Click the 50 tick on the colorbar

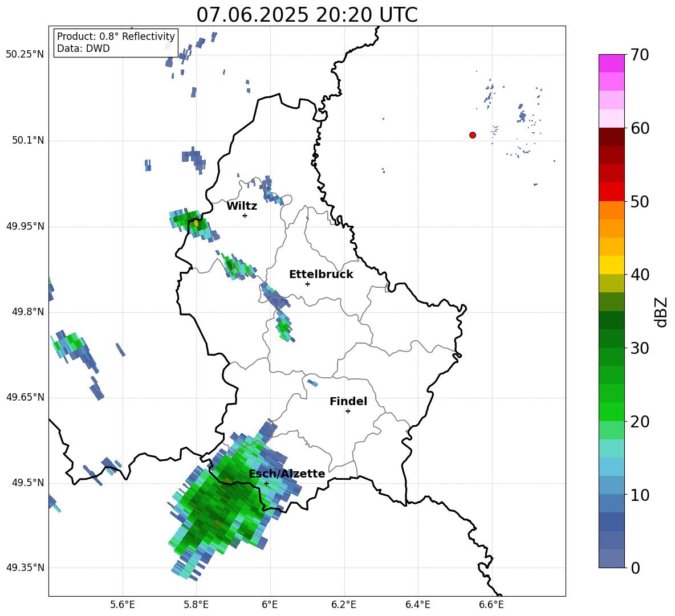[x=640, y=202]
